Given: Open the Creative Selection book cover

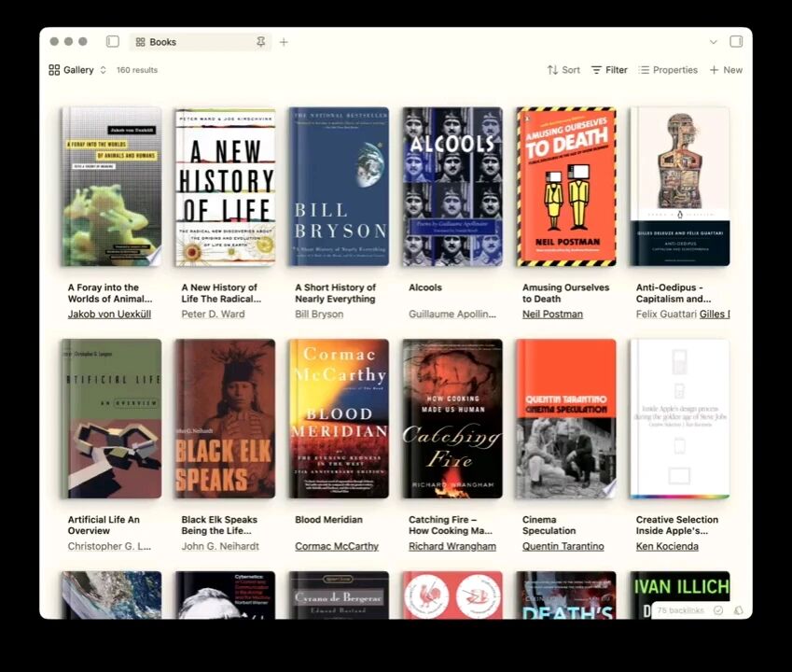Looking at the screenshot, I should click(x=680, y=418).
